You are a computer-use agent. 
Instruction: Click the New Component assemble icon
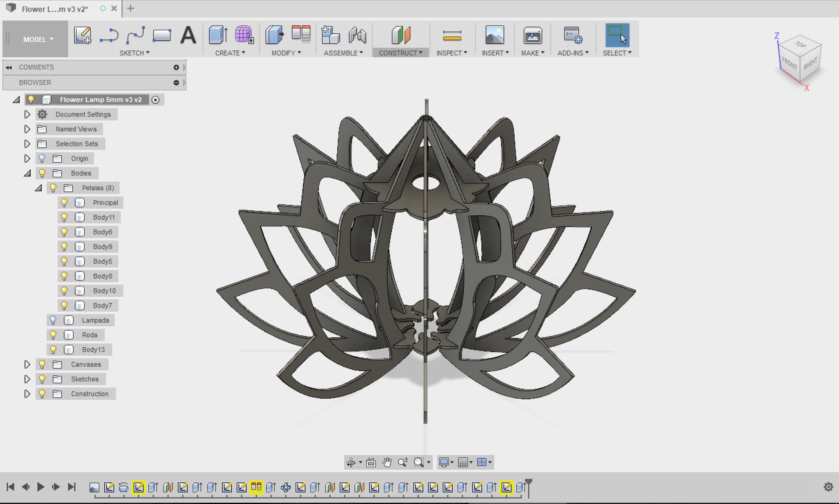pos(331,35)
